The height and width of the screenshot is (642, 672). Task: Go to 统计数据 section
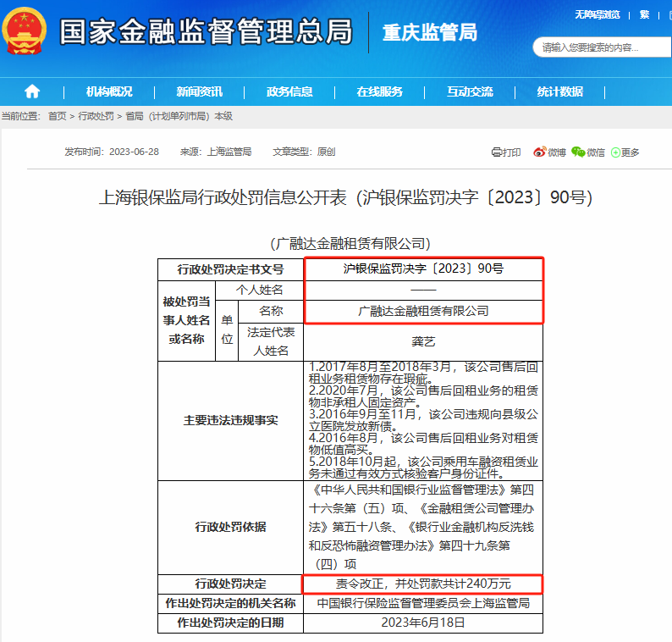coord(559,91)
